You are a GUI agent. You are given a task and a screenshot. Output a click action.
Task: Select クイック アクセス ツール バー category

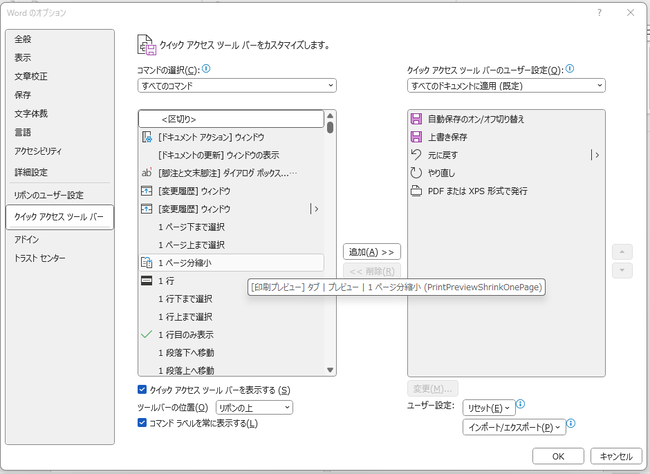(60, 216)
